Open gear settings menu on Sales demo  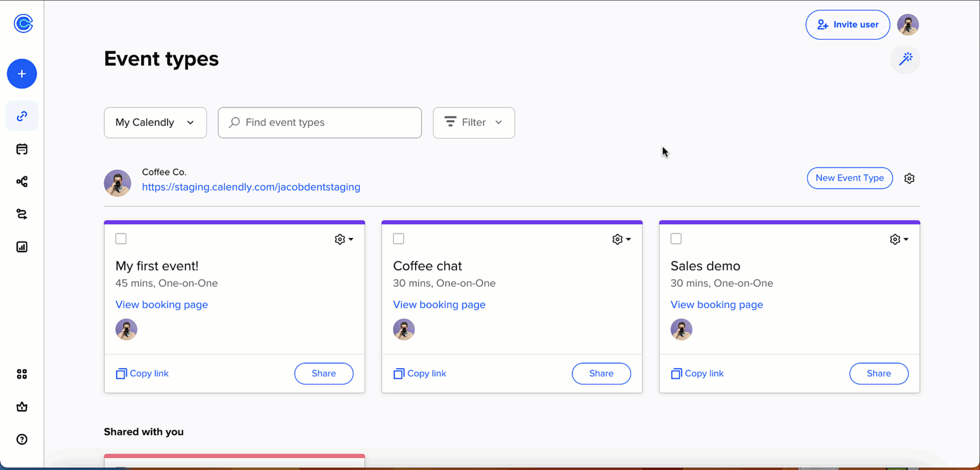pyautogui.click(x=899, y=239)
